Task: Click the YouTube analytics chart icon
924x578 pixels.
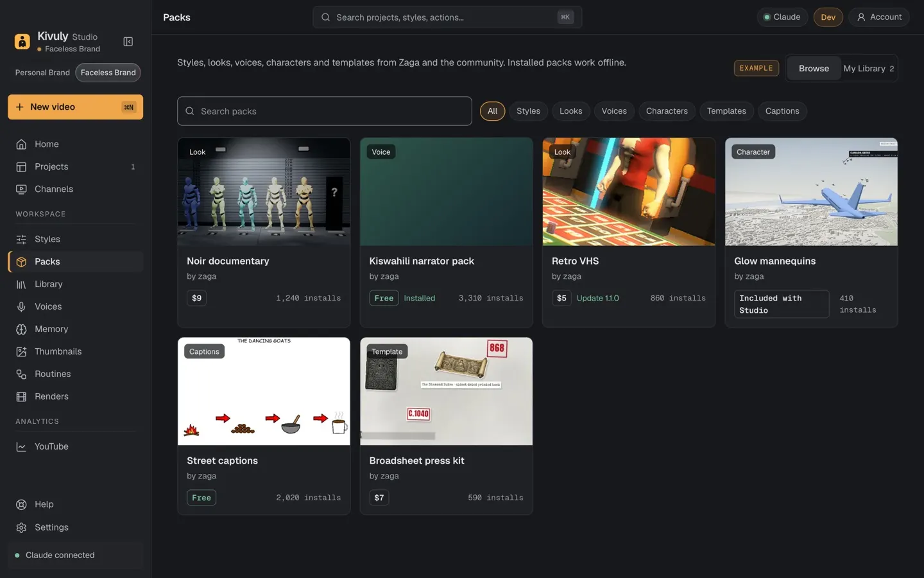Action: [x=21, y=447]
